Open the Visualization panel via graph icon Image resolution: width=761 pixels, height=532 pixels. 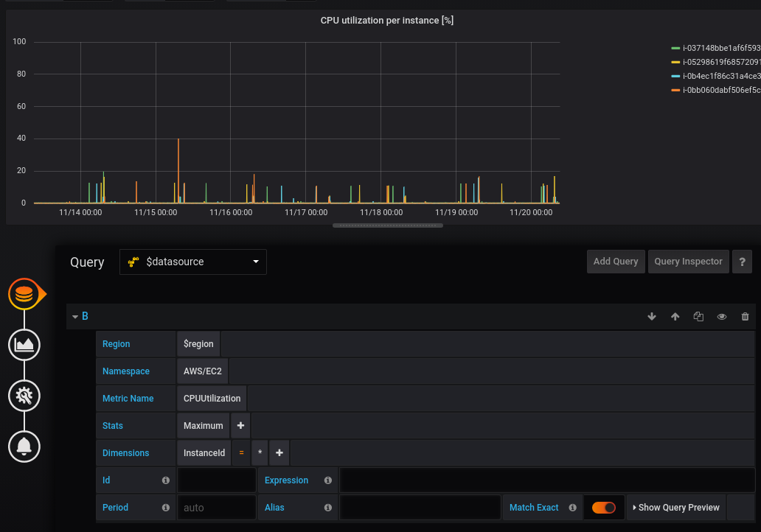[24, 344]
